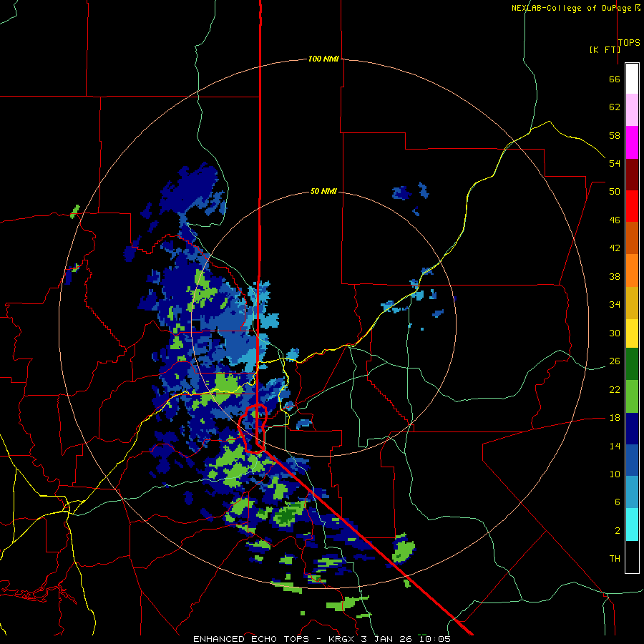The height and width of the screenshot is (644, 644).
Task: Click the "42" legend label
Action: [x=615, y=248]
